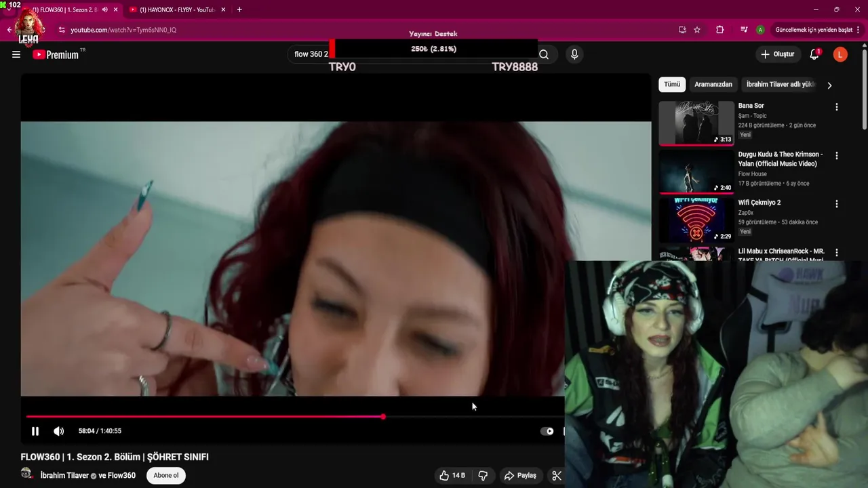The width and height of the screenshot is (868, 488).
Task: Switch to the FLOW360 browser tab
Action: pyautogui.click(x=66, y=10)
